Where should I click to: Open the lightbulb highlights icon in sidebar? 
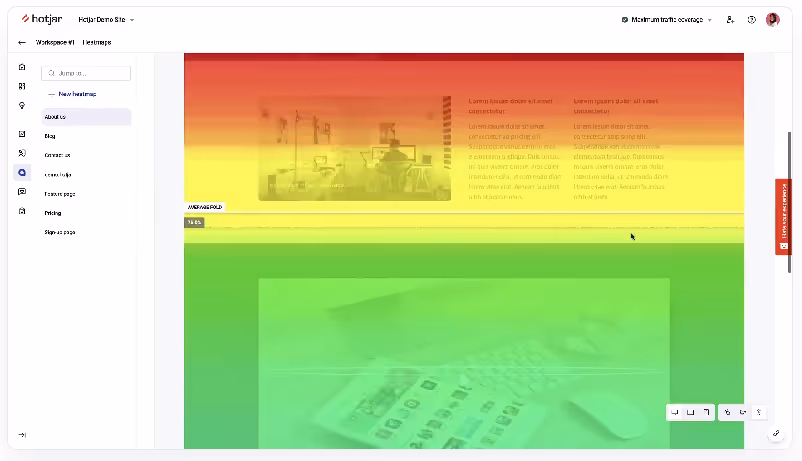click(x=22, y=105)
